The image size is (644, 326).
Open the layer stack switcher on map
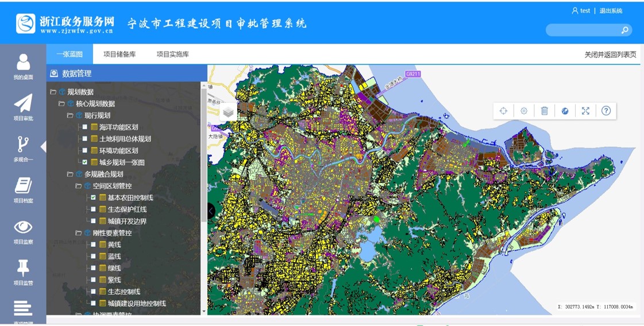click(228, 112)
